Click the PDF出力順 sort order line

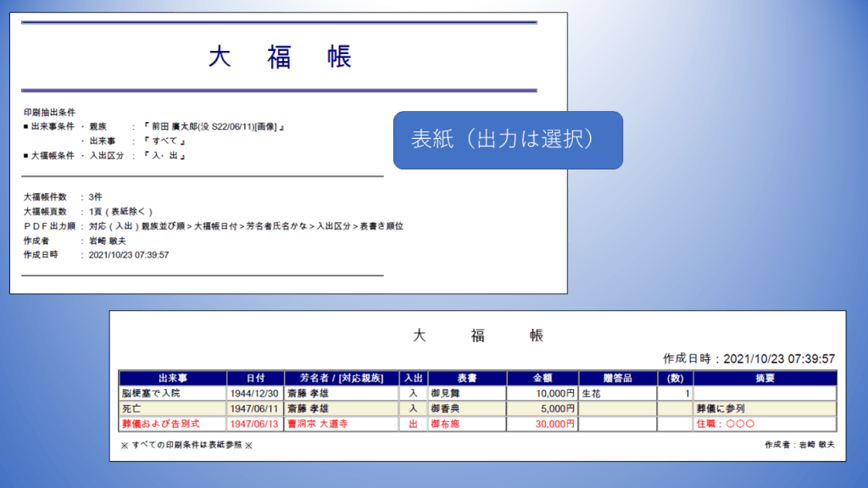tap(214, 226)
